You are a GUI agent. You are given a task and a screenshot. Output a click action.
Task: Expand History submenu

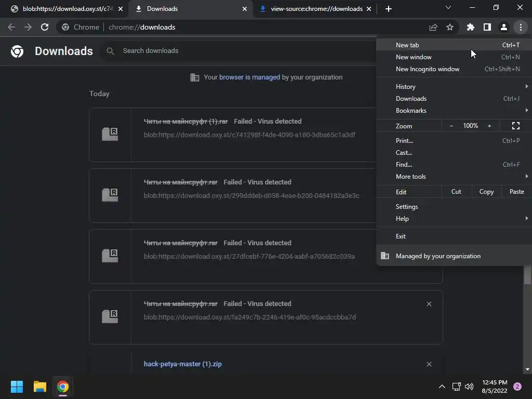click(x=454, y=87)
